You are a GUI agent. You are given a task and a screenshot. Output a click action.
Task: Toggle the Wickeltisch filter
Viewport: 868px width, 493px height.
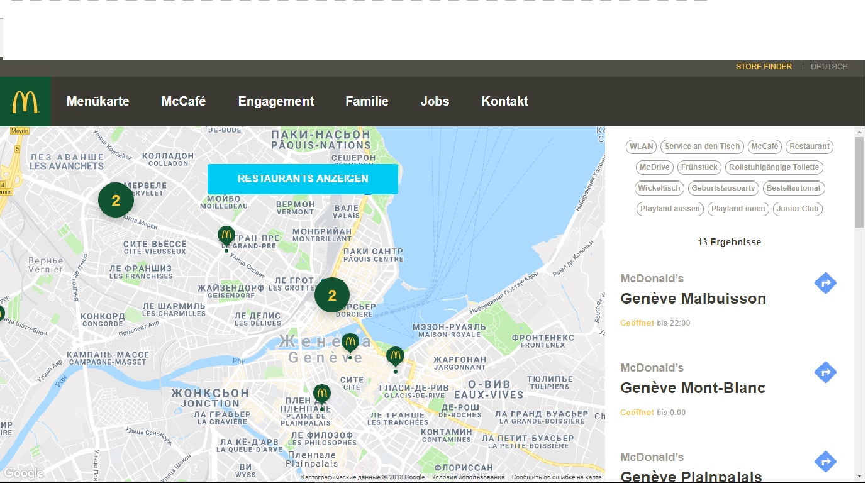point(659,188)
